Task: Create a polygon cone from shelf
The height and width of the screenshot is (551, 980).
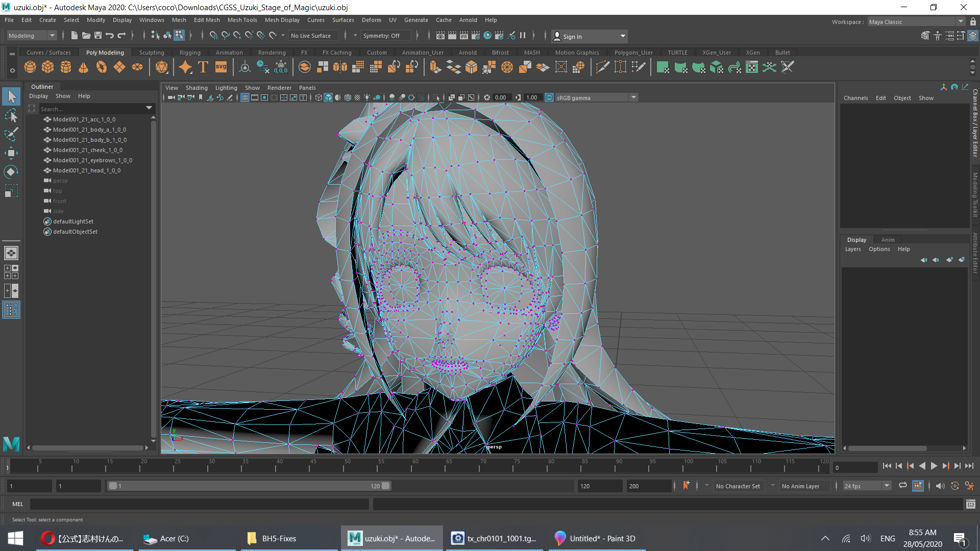Action: tap(84, 67)
